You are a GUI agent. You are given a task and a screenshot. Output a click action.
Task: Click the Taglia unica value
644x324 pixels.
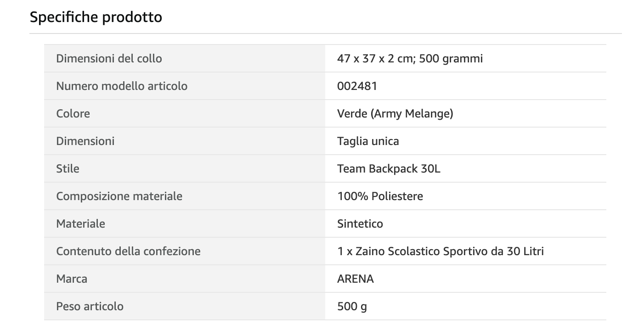click(368, 141)
